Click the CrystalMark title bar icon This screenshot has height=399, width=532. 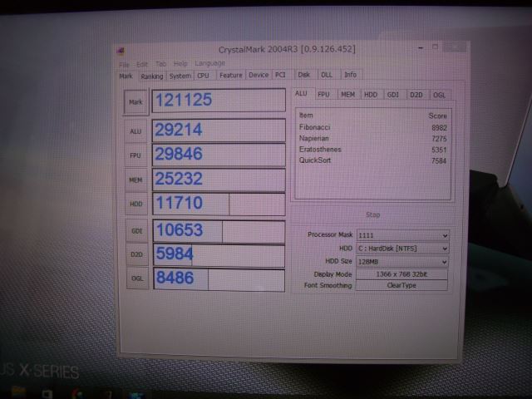click(x=122, y=49)
